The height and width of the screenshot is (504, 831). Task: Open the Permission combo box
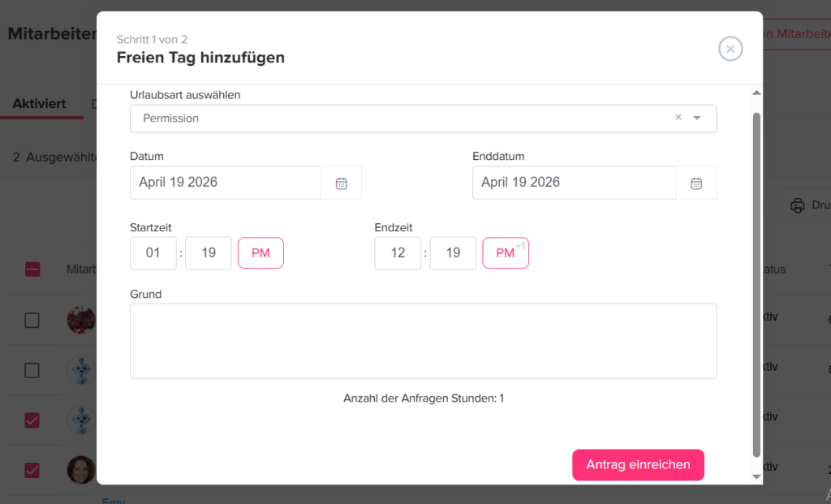coord(422,118)
